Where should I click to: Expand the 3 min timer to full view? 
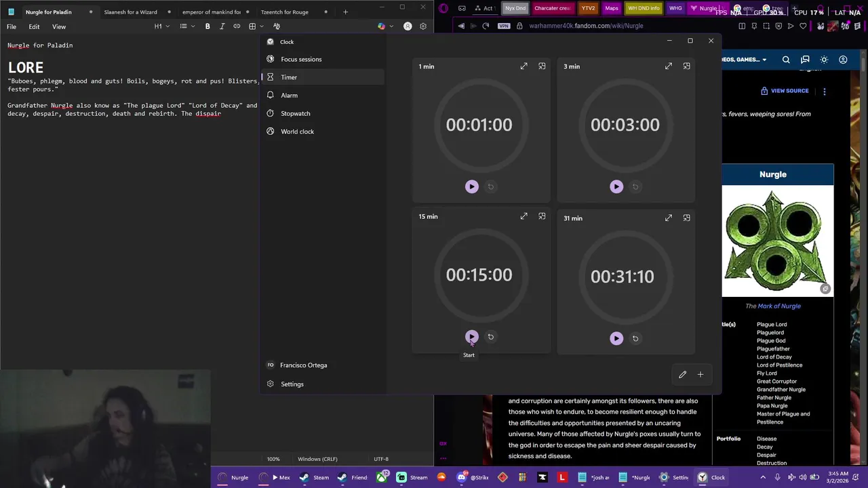click(669, 66)
